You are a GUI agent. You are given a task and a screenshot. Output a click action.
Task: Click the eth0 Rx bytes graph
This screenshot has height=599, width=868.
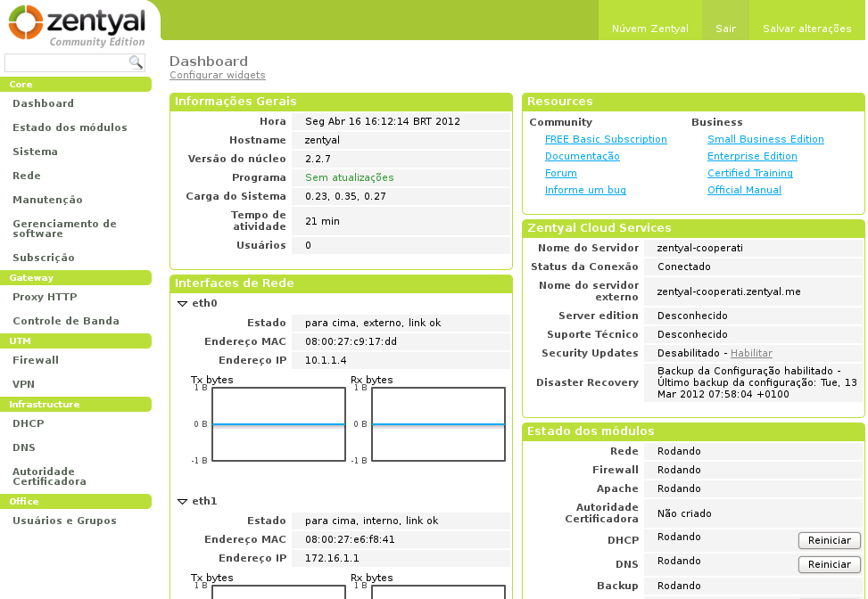(x=438, y=424)
